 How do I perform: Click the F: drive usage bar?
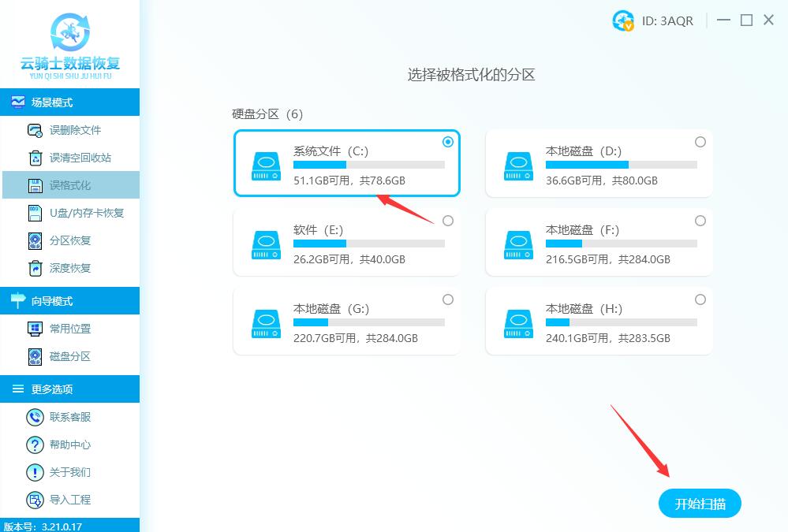[x=621, y=244]
